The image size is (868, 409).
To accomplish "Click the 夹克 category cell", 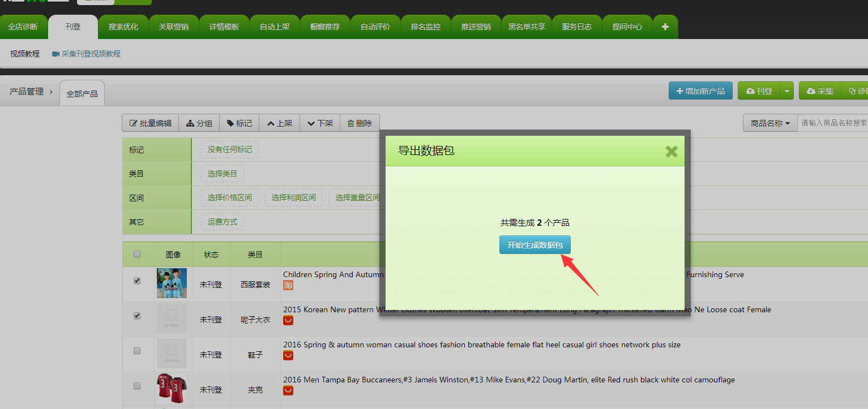I will coord(255,390).
